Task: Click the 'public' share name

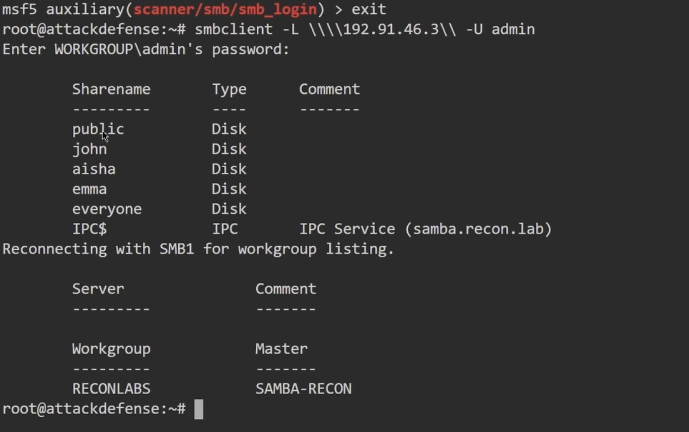Action: 98,129
